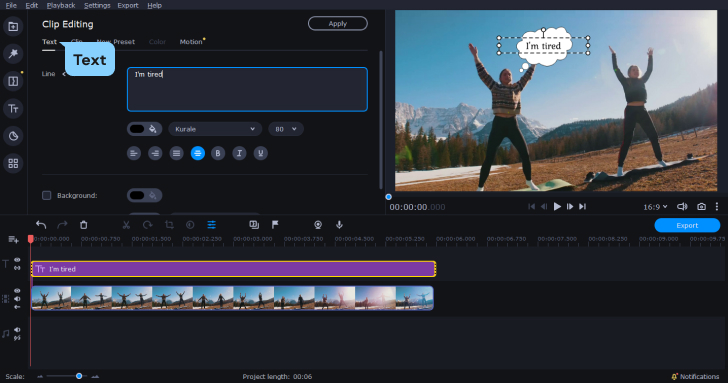Screen dimensions: 728x383
Task: Select the purple I'm tired title clip
Action: 234,269
